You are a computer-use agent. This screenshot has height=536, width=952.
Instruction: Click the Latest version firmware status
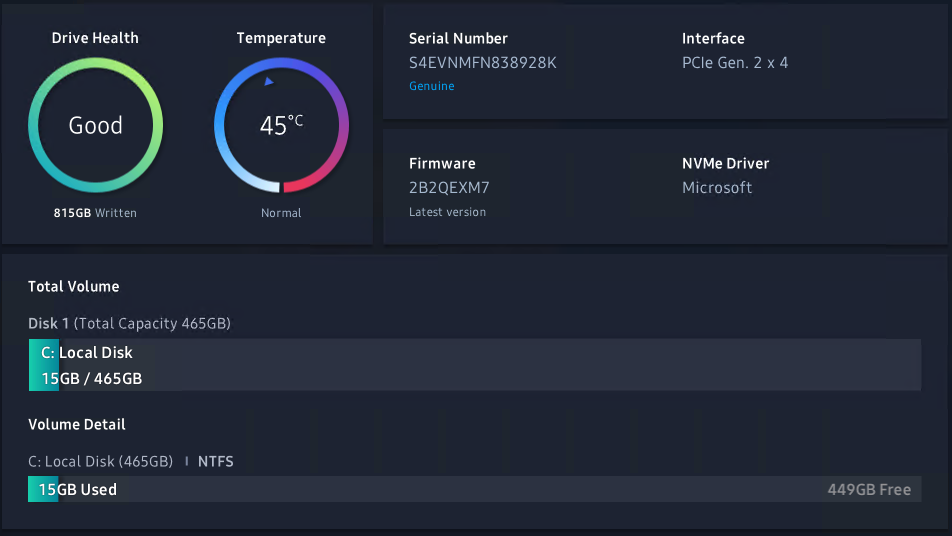[x=447, y=212]
